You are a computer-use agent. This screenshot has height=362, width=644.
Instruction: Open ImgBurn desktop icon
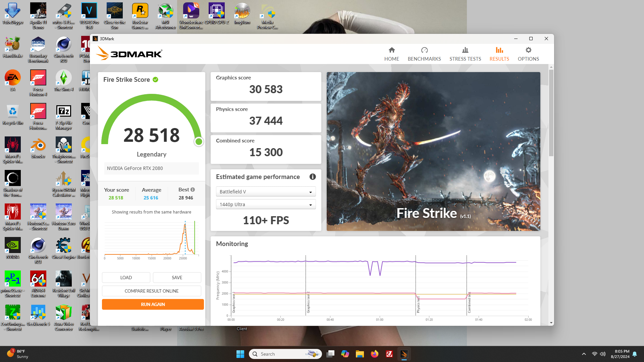pyautogui.click(x=242, y=14)
